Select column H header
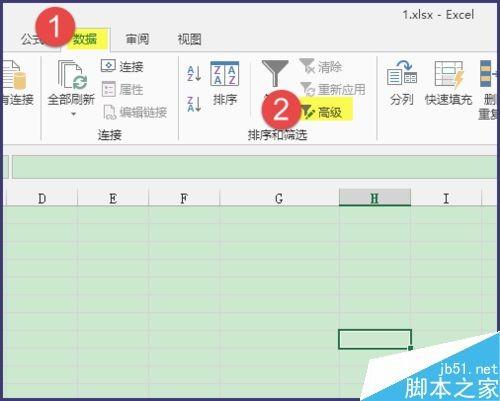The image size is (500, 401). pyautogui.click(x=375, y=198)
